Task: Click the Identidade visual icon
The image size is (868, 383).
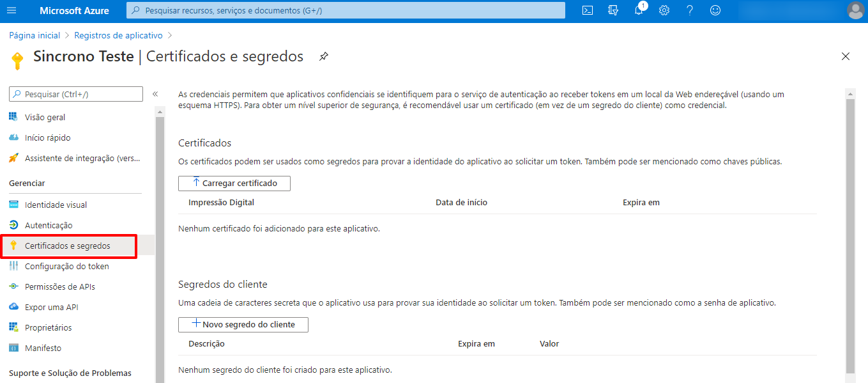Action: click(13, 205)
